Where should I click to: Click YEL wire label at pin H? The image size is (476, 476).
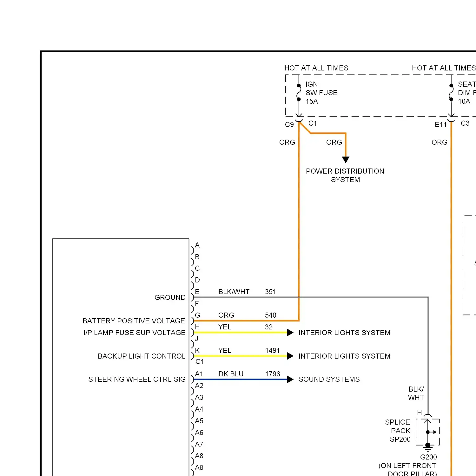(225, 327)
